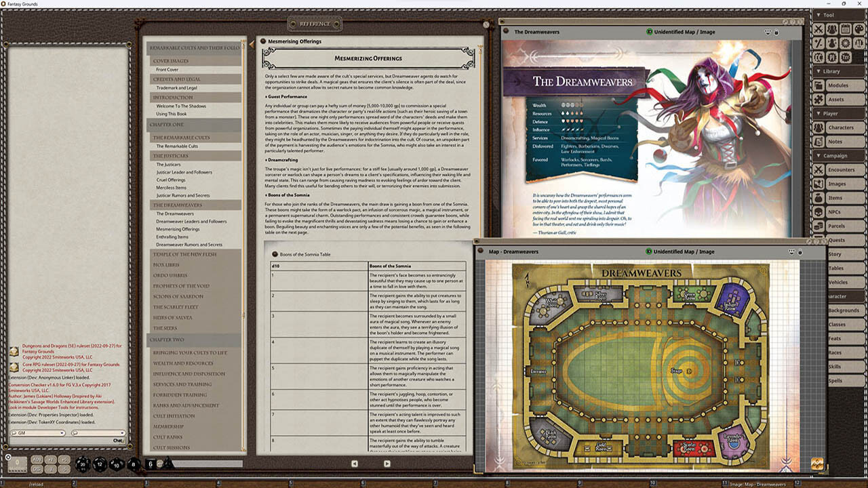
Task: Open the Options gear in the Tool panel
Action: click(x=846, y=43)
